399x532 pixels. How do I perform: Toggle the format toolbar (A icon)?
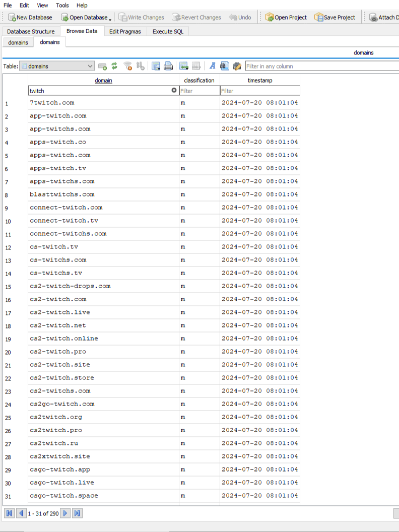click(x=212, y=66)
